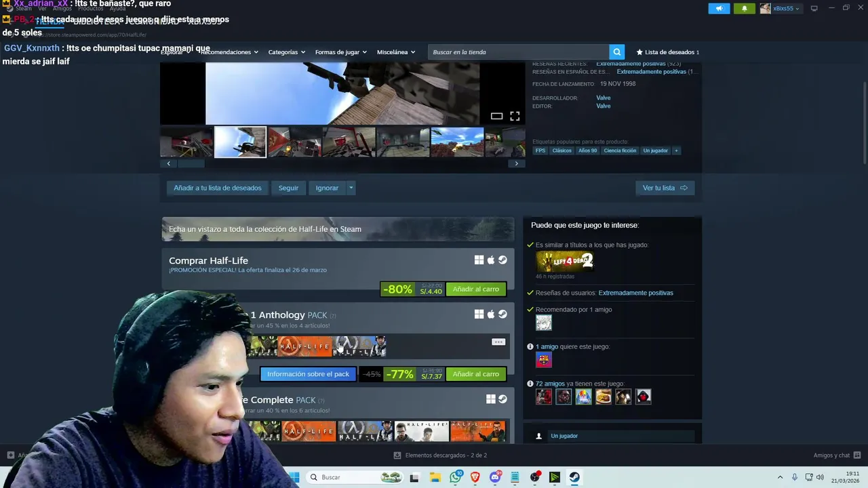Click the Steam icon in the Anthology pack row

(502, 314)
